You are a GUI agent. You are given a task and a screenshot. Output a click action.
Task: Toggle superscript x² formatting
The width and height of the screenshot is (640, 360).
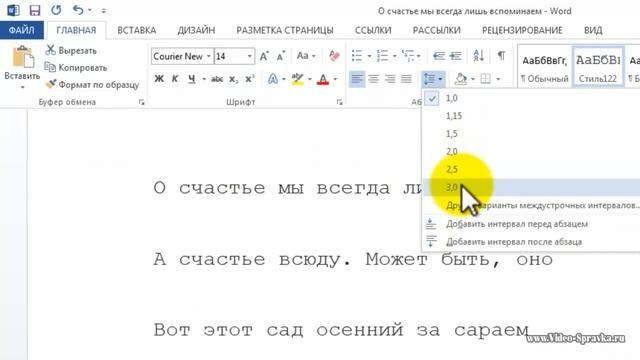250,79
